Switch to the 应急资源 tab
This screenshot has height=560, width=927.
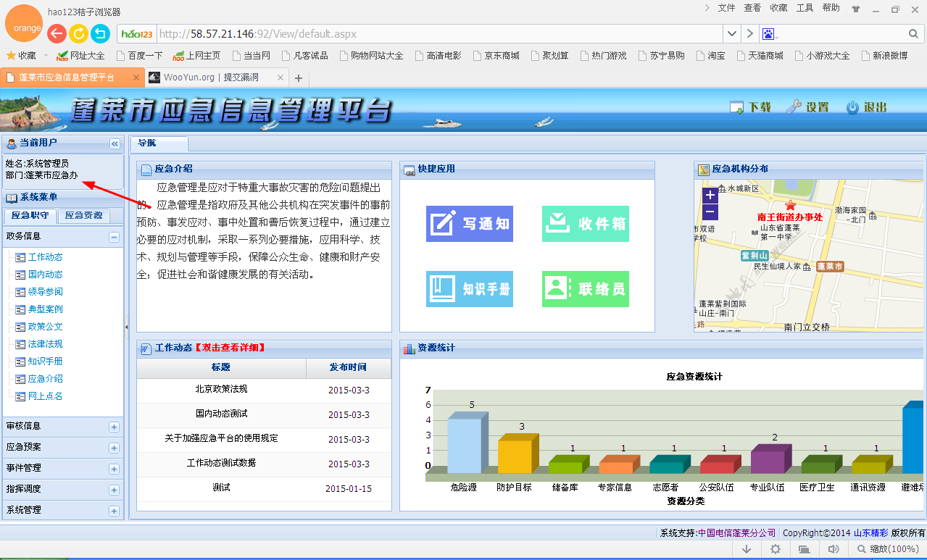point(83,216)
